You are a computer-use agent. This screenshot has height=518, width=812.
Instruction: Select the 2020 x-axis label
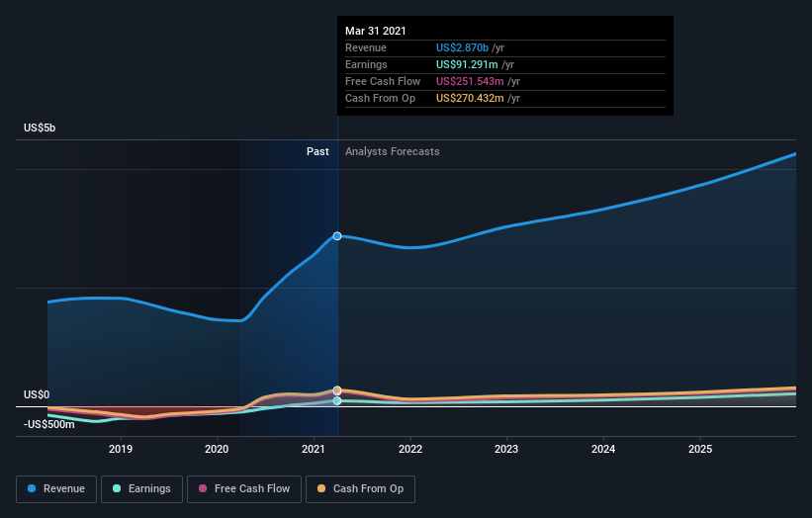tap(217, 449)
